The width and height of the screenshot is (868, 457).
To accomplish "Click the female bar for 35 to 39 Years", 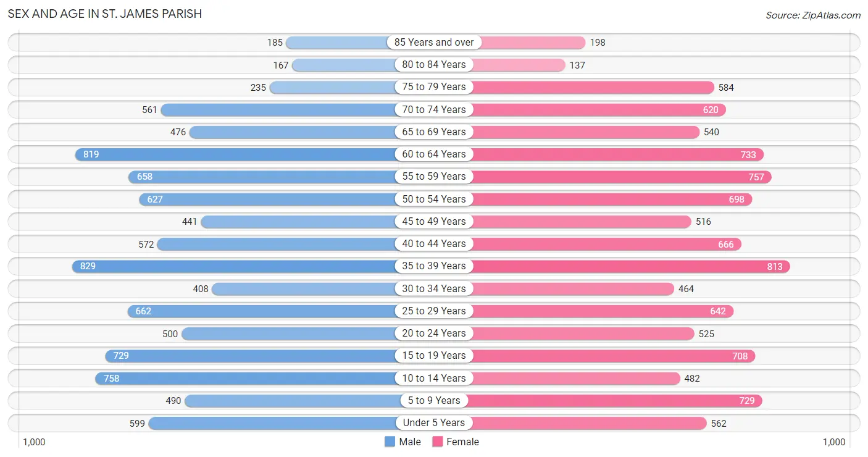I will 612,266.
